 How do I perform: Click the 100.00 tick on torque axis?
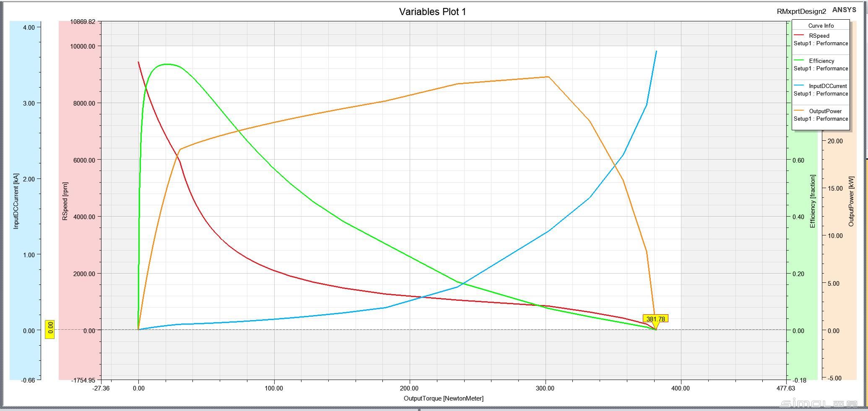point(274,388)
